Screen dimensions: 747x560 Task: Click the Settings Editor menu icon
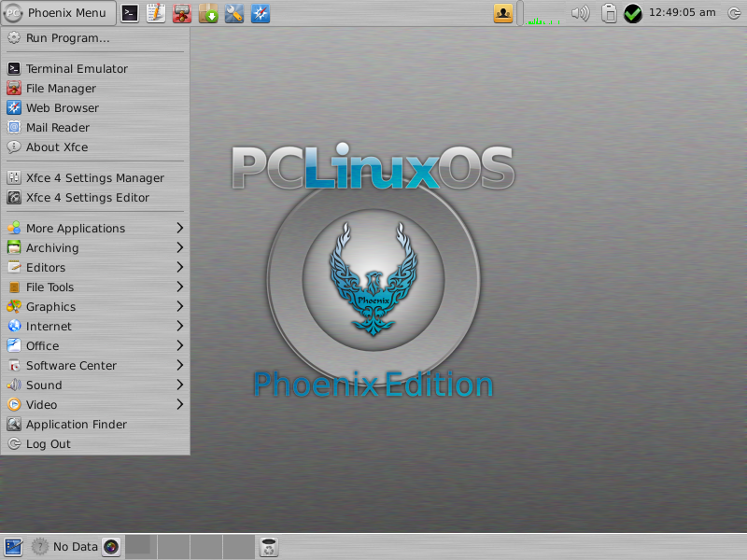click(x=14, y=197)
